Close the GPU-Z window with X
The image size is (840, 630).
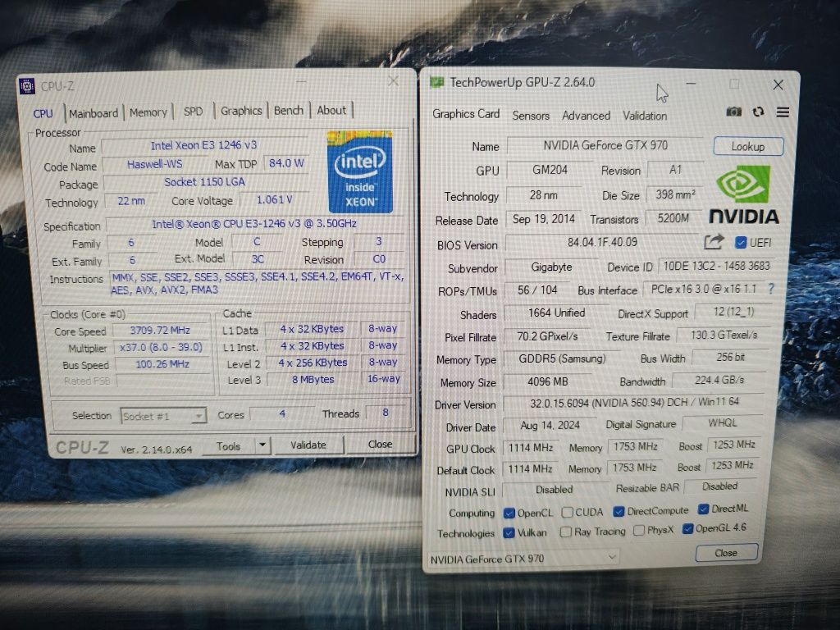pyautogui.click(x=778, y=84)
